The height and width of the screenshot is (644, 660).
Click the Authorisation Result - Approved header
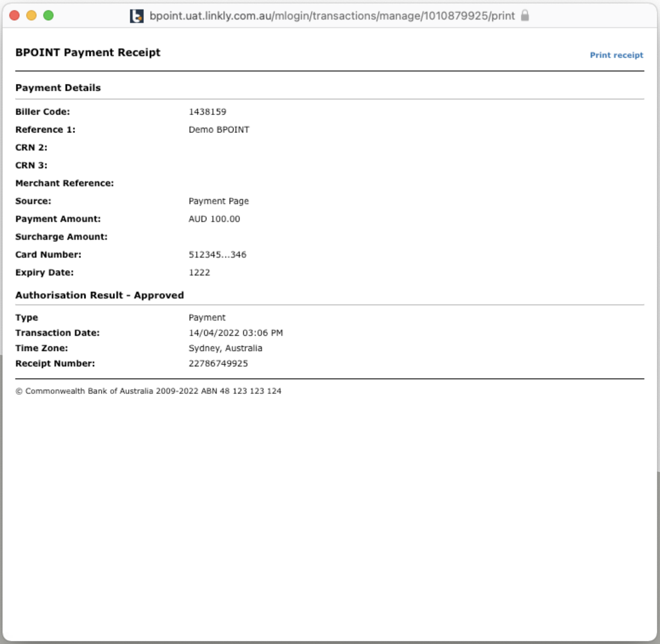[99, 295]
